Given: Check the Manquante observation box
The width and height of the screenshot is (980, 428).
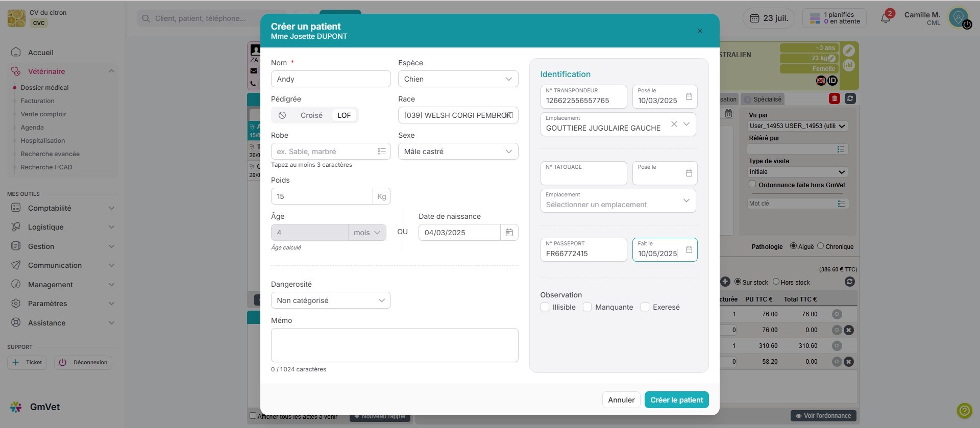Looking at the screenshot, I should 587,307.
